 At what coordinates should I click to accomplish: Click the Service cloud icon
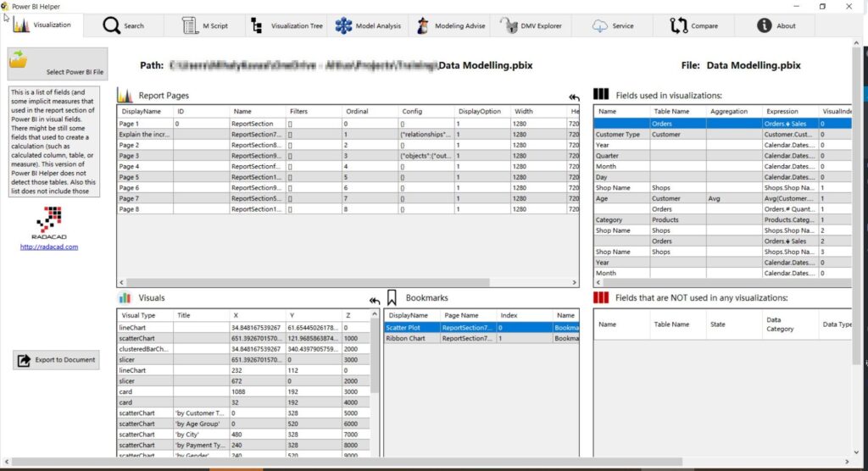[x=599, y=26]
